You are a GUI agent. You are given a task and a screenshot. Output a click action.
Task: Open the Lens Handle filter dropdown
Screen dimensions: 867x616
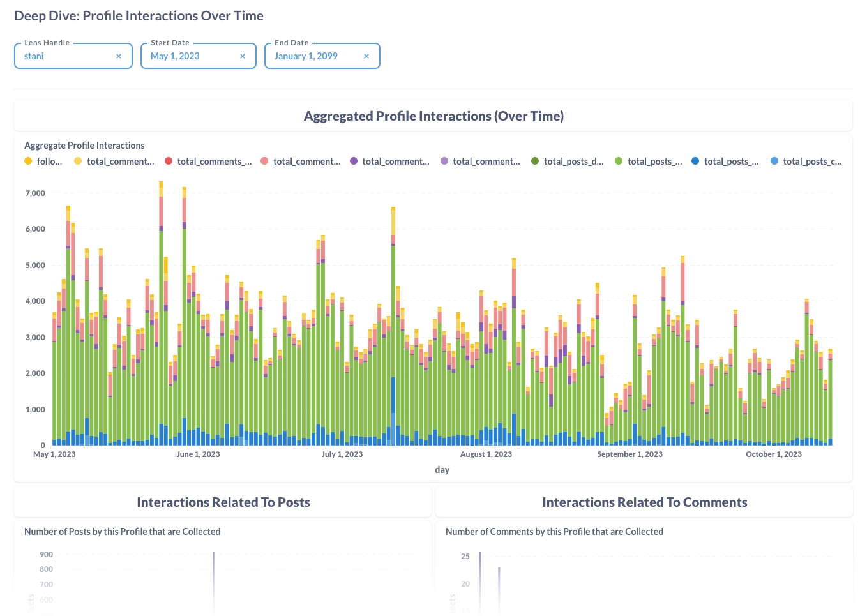[x=64, y=56]
